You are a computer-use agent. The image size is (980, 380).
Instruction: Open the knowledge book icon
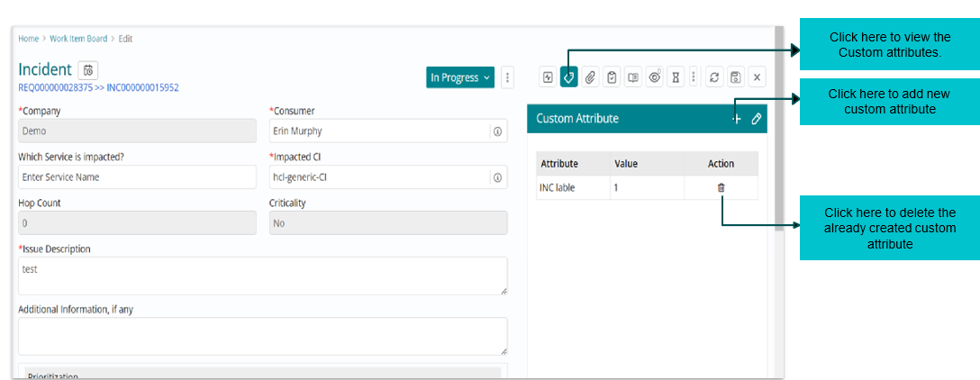[633, 77]
